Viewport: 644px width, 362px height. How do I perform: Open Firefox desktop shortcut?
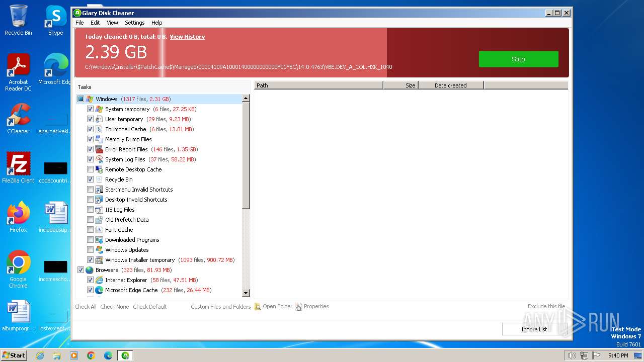pyautogui.click(x=18, y=217)
